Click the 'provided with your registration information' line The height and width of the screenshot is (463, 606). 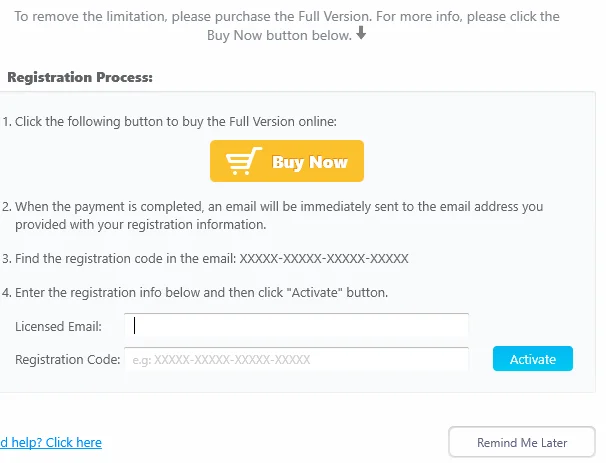(141, 225)
